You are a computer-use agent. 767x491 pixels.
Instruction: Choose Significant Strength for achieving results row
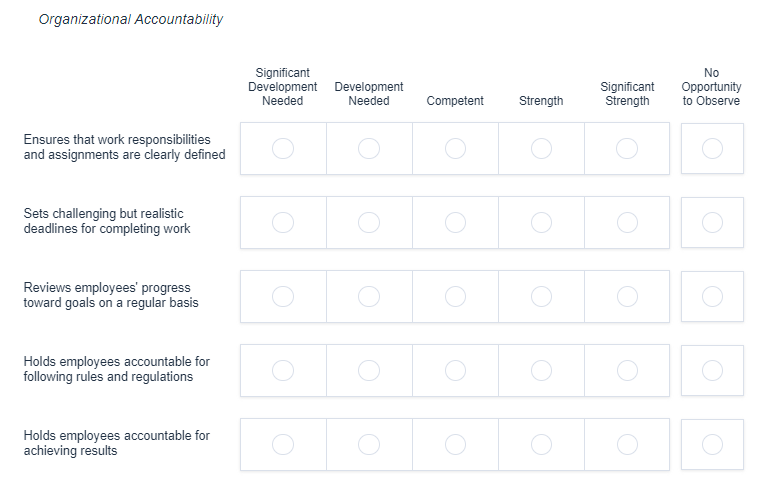point(627,444)
